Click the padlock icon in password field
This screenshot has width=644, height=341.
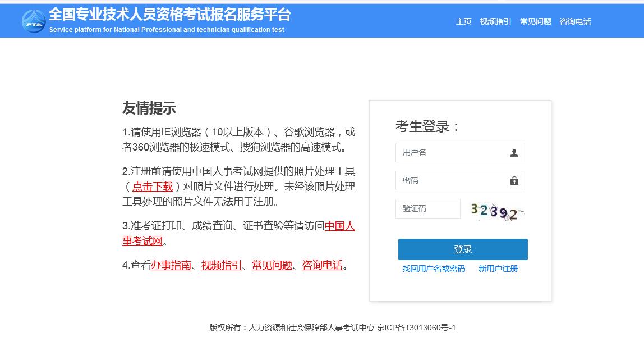coord(514,180)
